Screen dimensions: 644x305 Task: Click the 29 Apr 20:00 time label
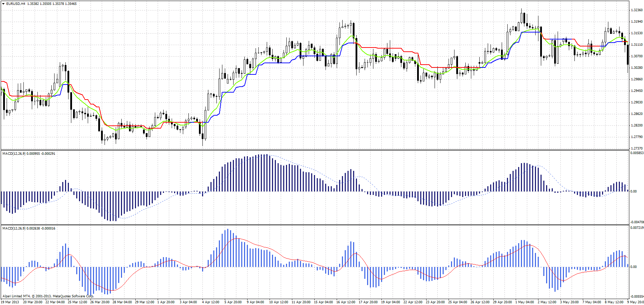coord(502,302)
